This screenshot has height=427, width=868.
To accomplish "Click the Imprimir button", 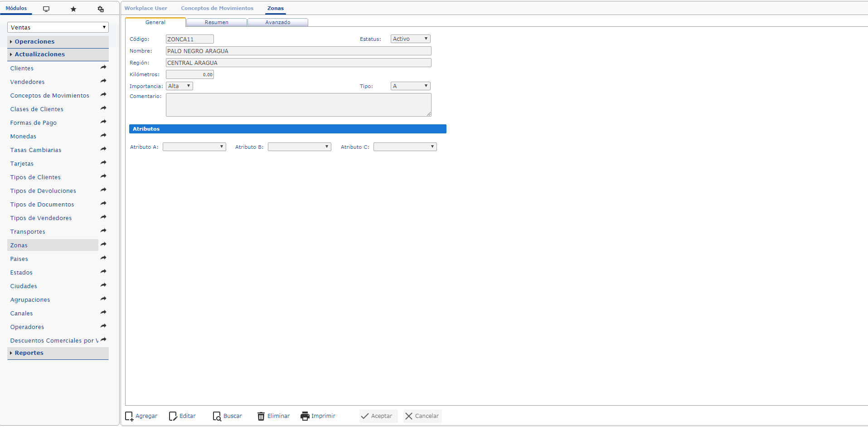I will click(x=318, y=416).
